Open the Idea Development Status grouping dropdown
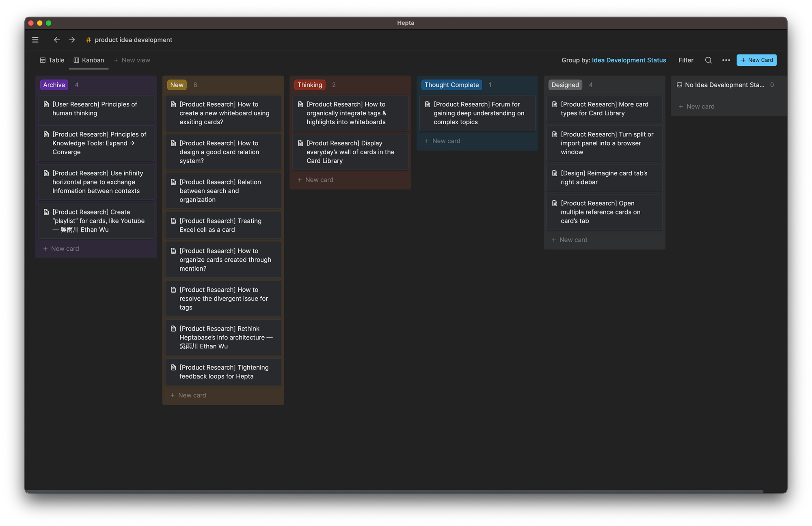Image resolution: width=812 pixels, height=526 pixels. (x=628, y=60)
